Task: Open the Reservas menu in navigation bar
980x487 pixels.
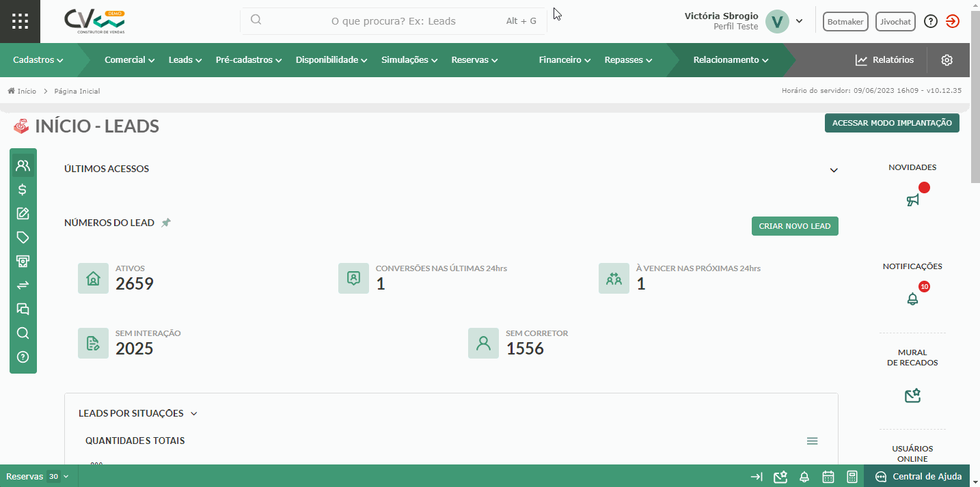Action: [474, 60]
